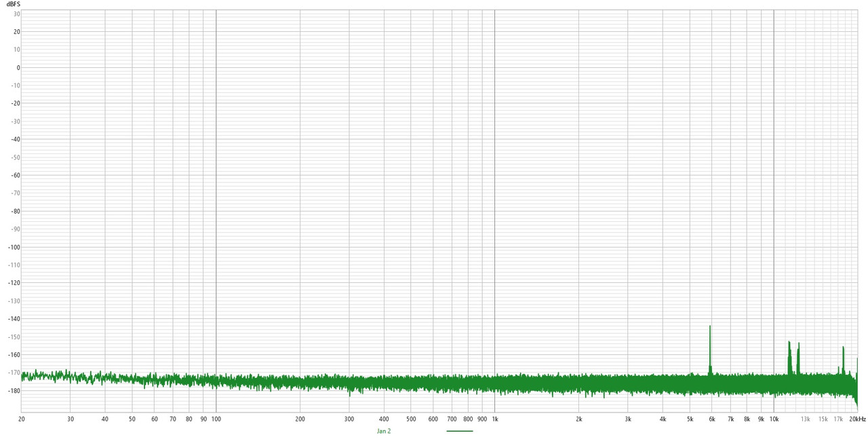Click the -140 level axis label
The width and height of the screenshot is (868, 439).
point(14,319)
